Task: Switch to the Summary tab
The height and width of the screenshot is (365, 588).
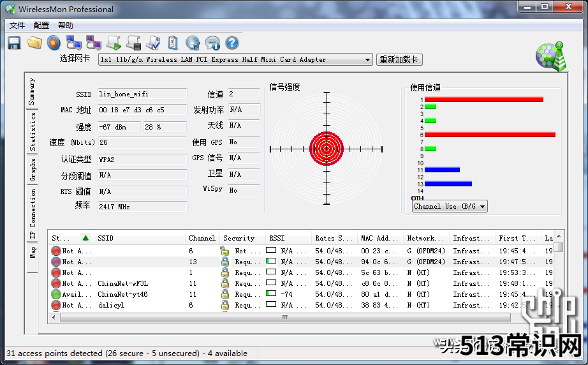Action: click(x=32, y=92)
